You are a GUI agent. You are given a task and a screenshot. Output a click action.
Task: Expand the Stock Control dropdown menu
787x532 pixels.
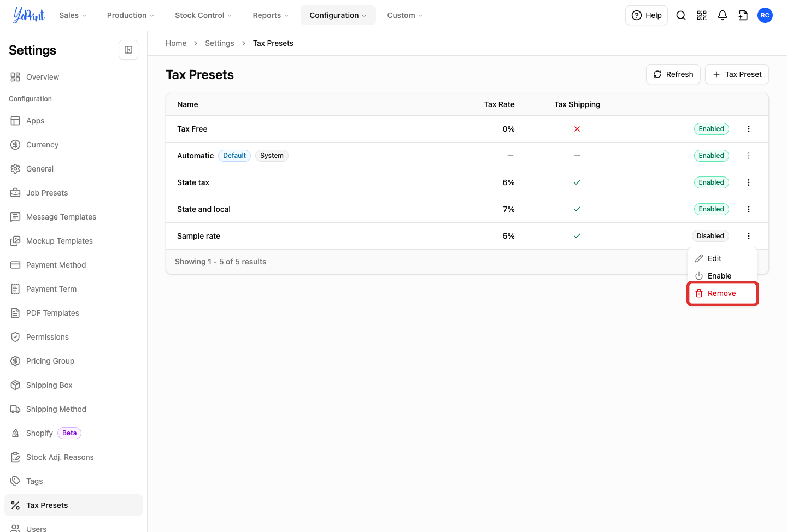(x=203, y=15)
